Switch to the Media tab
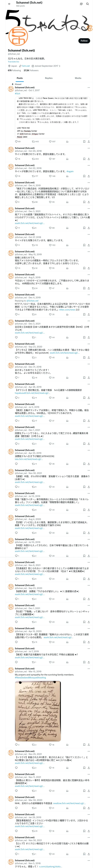Viewport: 98px width, 868px height. tap(78, 78)
